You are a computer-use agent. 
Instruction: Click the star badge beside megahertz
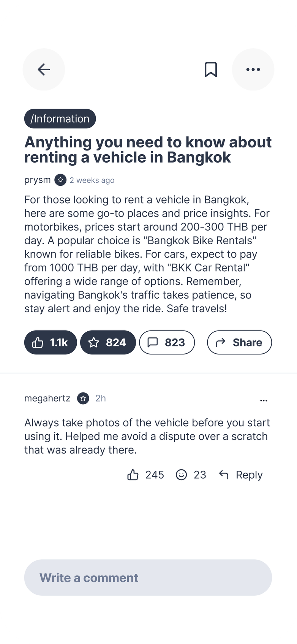click(83, 398)
